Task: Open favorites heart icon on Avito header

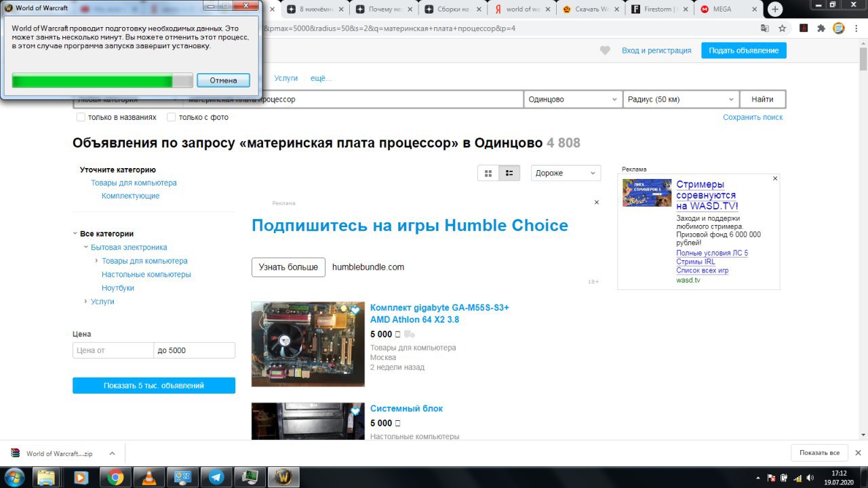Action: tap(606, 51)
